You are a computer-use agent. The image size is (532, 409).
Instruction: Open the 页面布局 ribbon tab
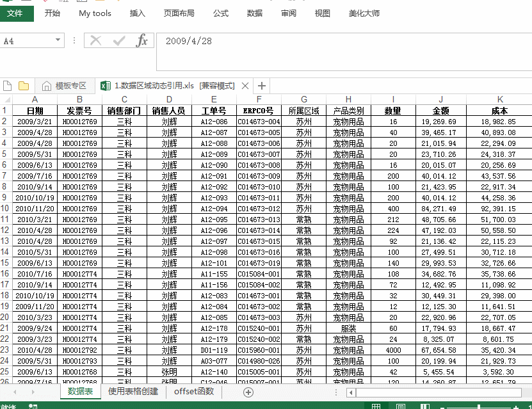179,13
